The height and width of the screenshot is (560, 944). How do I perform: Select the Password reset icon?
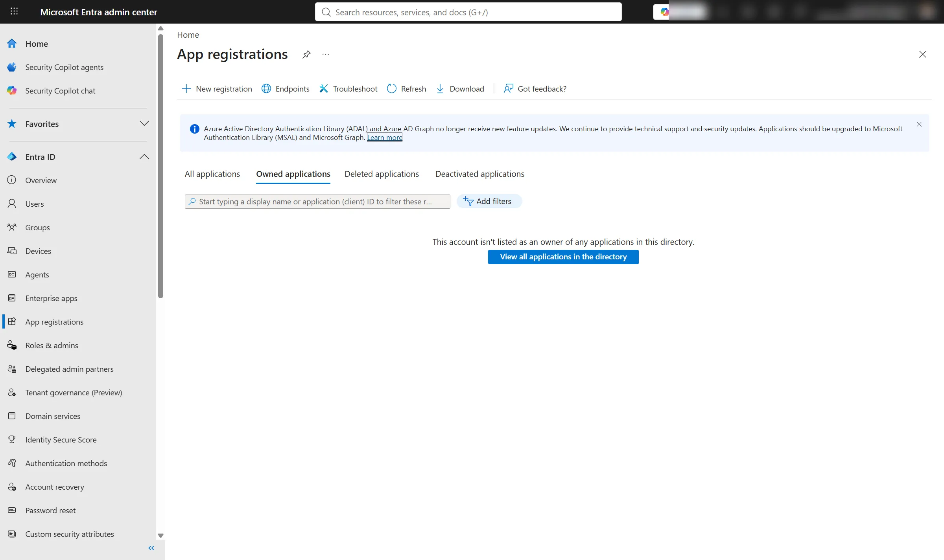point(12,510)
